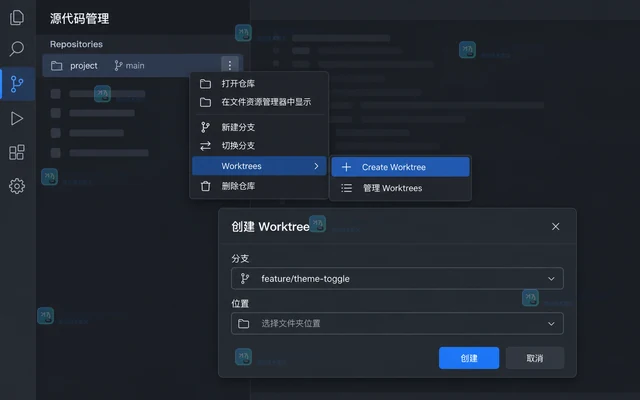This screenshot has height=400, width=640.
Task: Select the project repository row
Action: pos(143,65)
